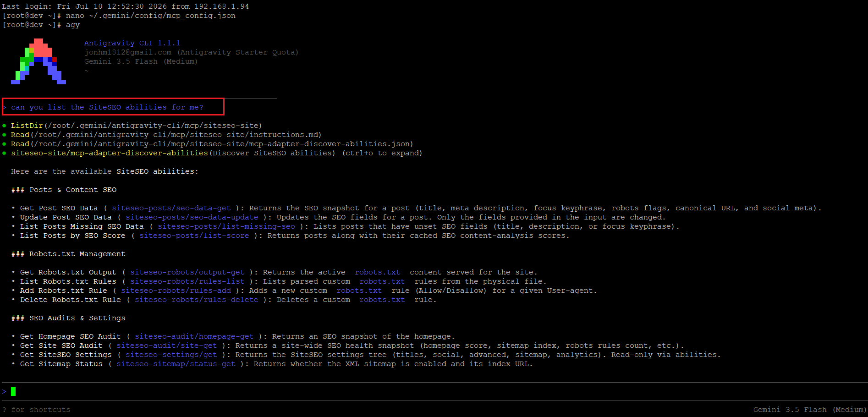Click the "Antigravity CLI 1.1.1" title text
The width and height of the screenshot is (868, 417).
tap(132, 43)
